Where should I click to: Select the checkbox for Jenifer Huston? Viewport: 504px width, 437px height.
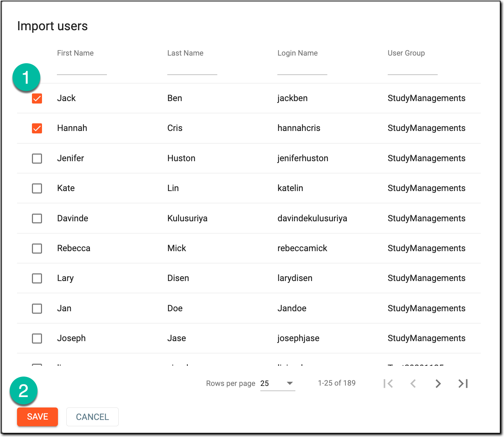coord(37,158)
